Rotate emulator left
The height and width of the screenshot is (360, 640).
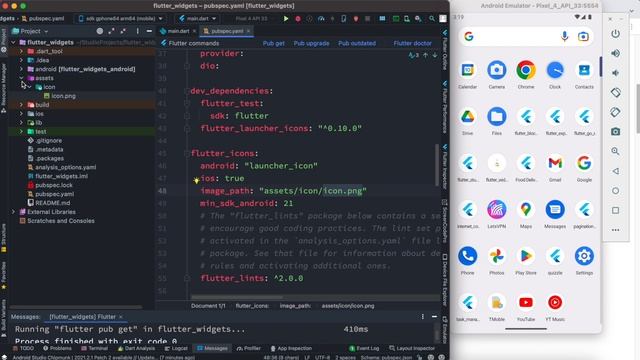pyautogui.click(x=616, y=93)
